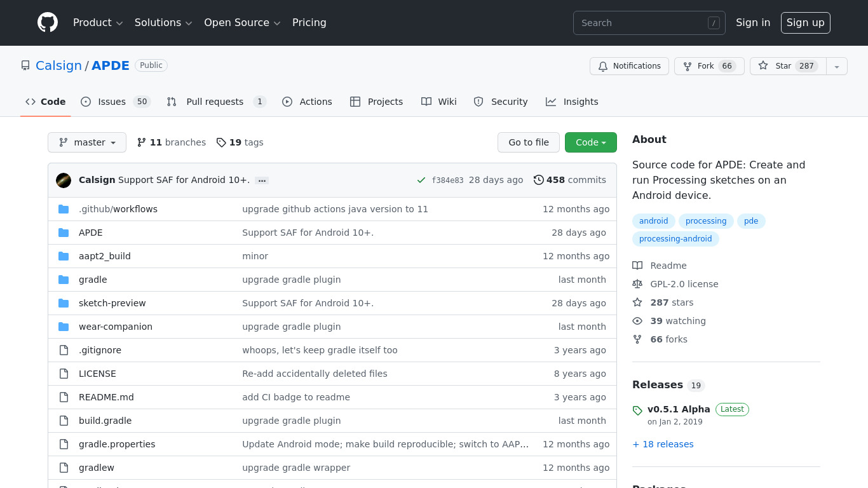Click the book icon next to Readme
The image size is (868, 488).
pos(637,266)
